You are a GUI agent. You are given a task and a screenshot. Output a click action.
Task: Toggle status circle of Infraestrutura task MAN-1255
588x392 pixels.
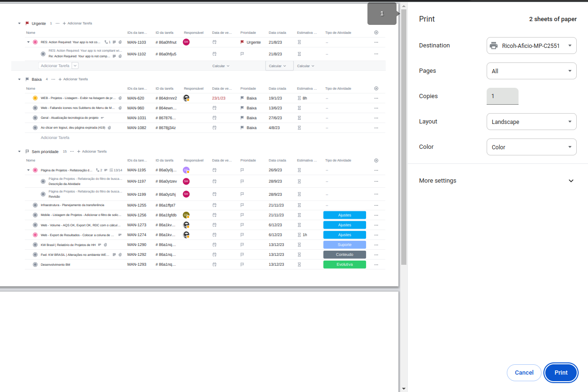click(x=35, y=205)
